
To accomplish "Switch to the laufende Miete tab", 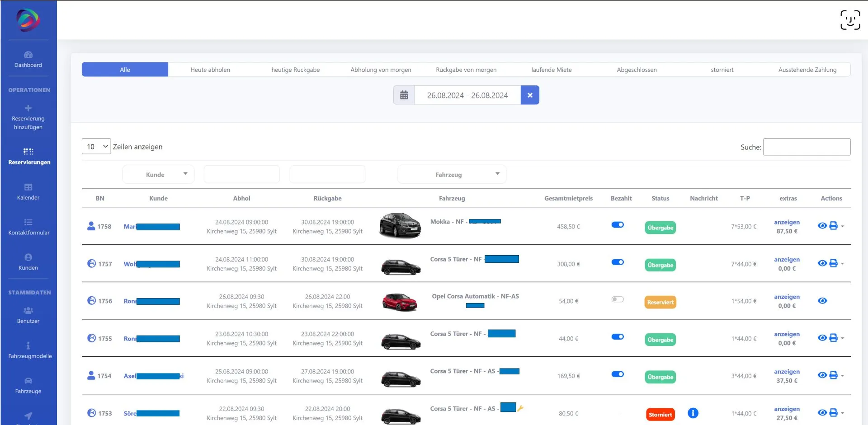I will 552,70.
